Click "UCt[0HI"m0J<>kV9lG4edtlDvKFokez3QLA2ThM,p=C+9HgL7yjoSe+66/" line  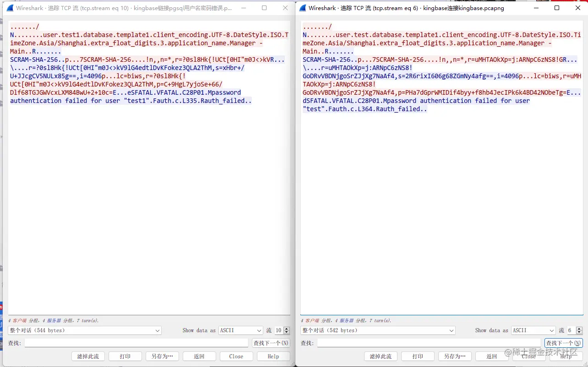click(116, 84)
